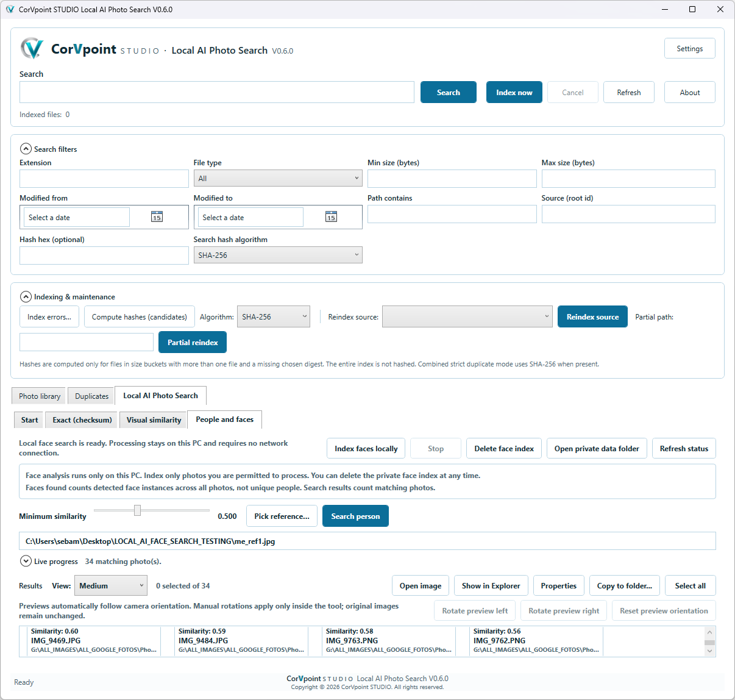The height and width of the screenshot is (700, 735).
Task: Switch to the Duplicates tab
Action: [91, 396]
